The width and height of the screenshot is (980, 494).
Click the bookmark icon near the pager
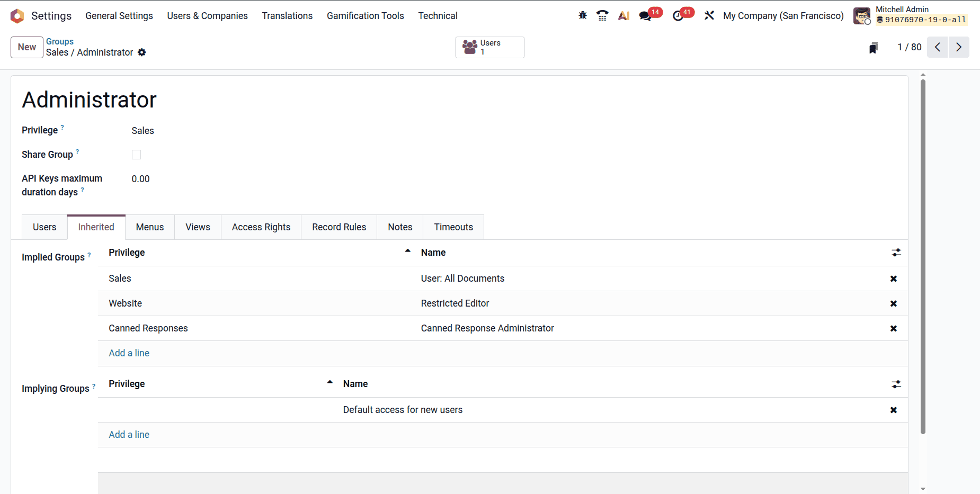pyautogui.click(x=874, y=47)
